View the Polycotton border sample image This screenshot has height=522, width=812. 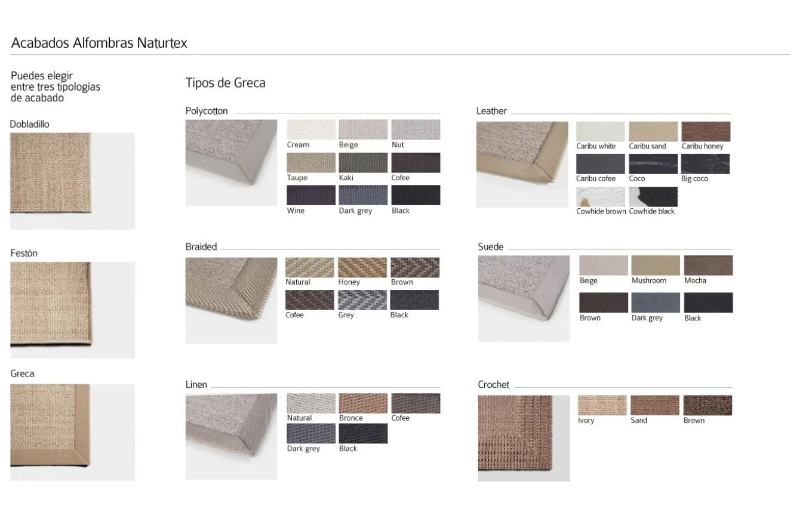tap(232, 163)
